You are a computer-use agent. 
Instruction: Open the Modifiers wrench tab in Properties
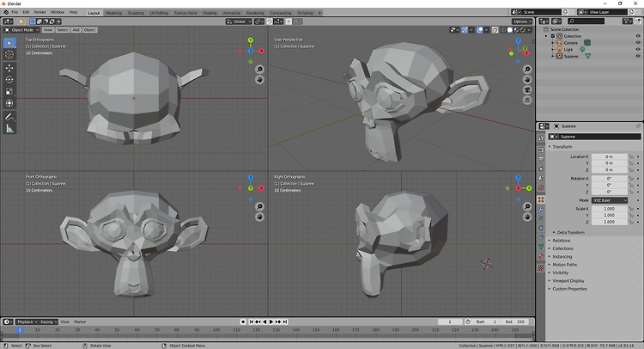541,209
